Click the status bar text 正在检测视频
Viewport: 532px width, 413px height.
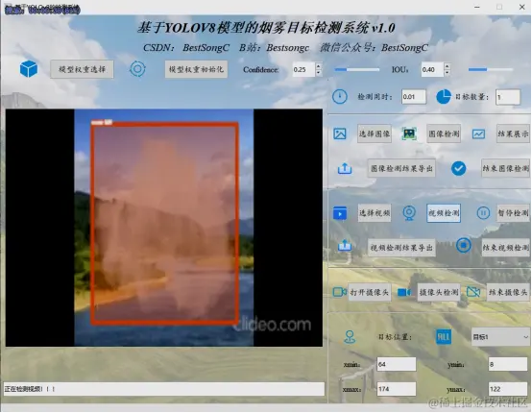pyautogui.click(x=30, y=389)
